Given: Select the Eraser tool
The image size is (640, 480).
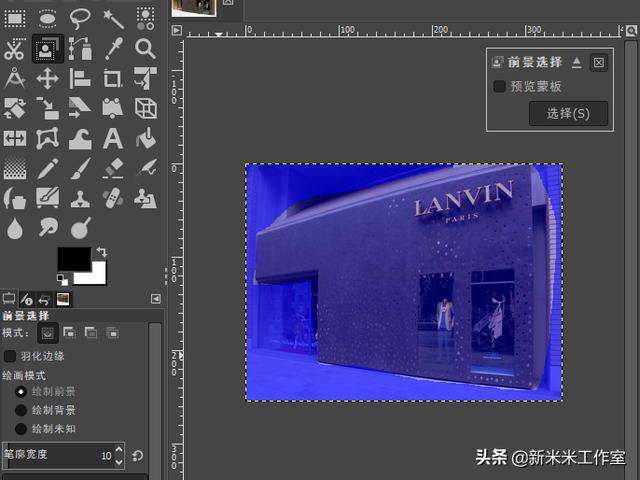Looking at the screenshot, I should point(113,169).
